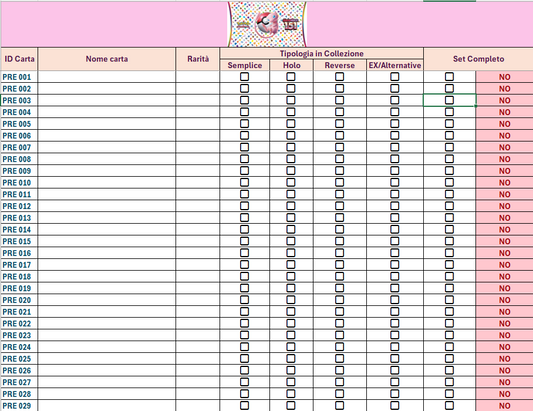Select the Holo column header

coord(291,65)
